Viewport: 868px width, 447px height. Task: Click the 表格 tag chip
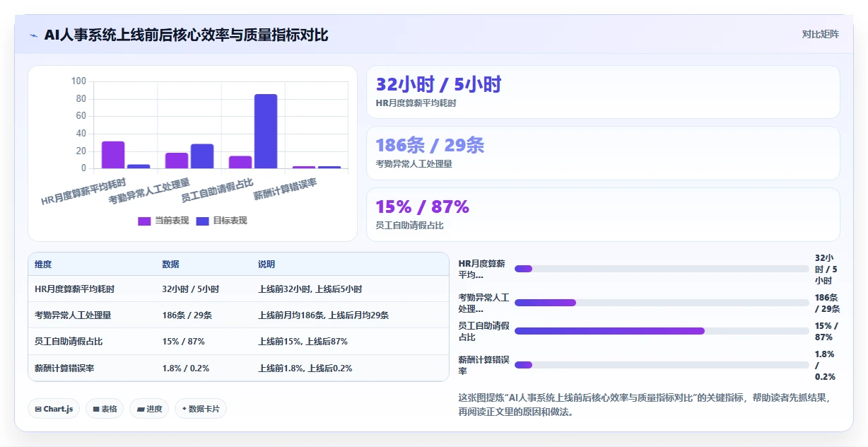(105, 409)
